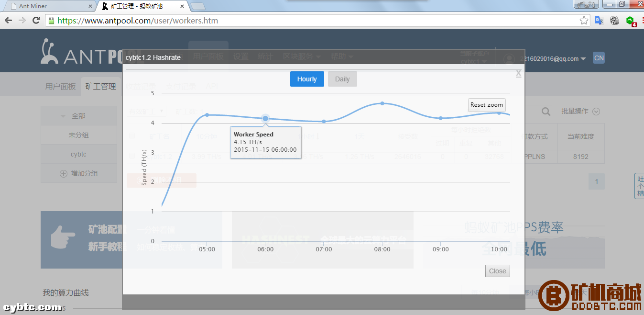This screenshot has height=315, width=644.
Task: Click the 10:00 axis label
Action: click(499, 249)
